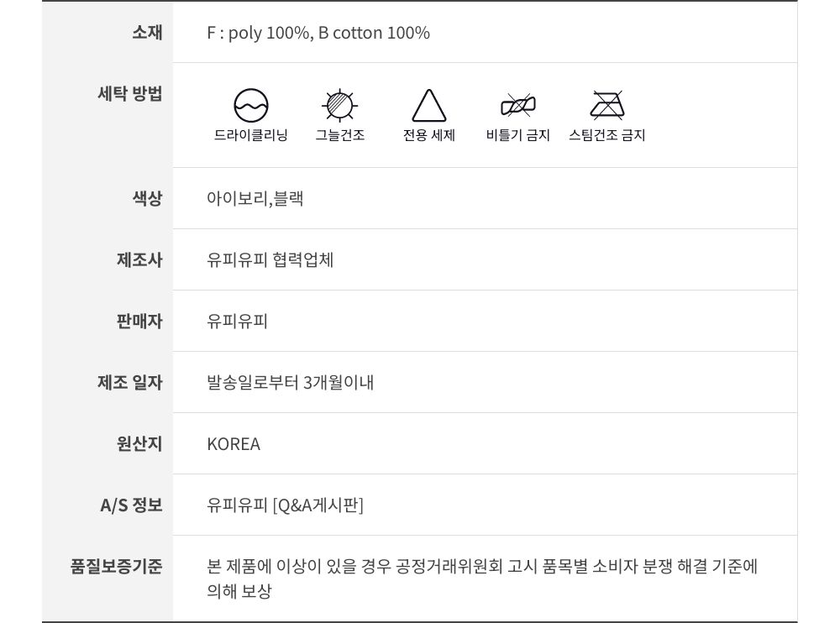Click the 판매자 row header
The width and height of the screenshot is (840, 623).
coord(139,322)
